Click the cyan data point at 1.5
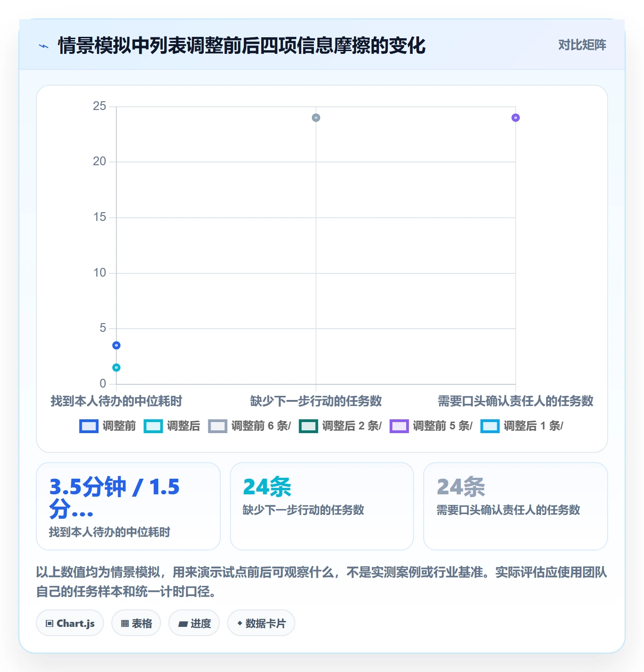The height and width of the screenshot is (672, 644). click(x=116, y=367)
